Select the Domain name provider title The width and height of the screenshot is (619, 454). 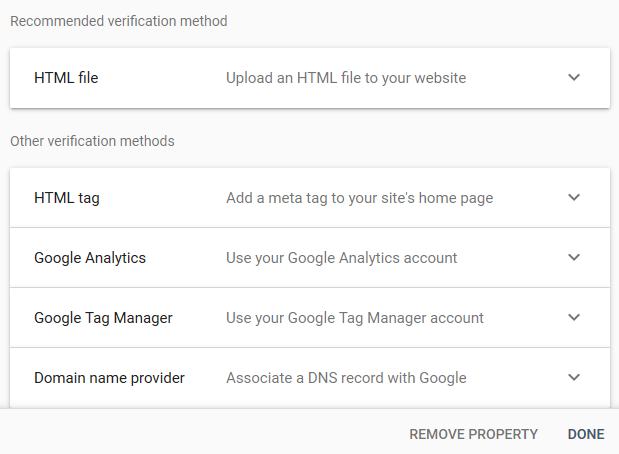click(x=109, y=378)
